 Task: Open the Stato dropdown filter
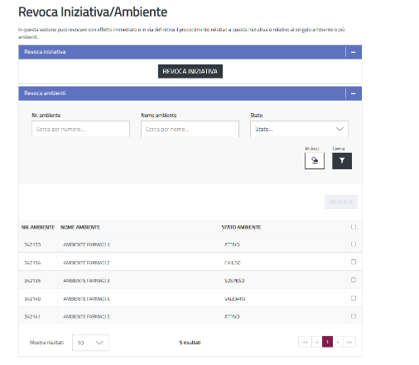(299, 129)
